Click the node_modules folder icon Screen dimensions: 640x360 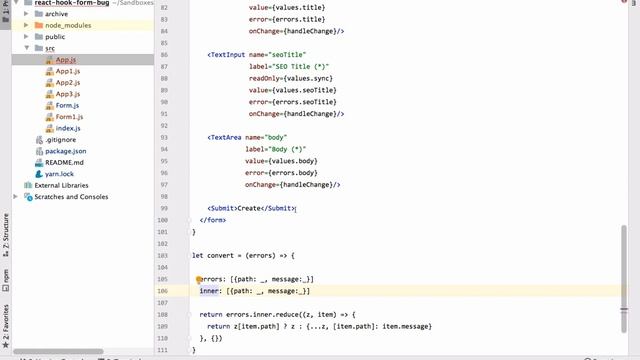pyautogui.click(x=39, y=25)
